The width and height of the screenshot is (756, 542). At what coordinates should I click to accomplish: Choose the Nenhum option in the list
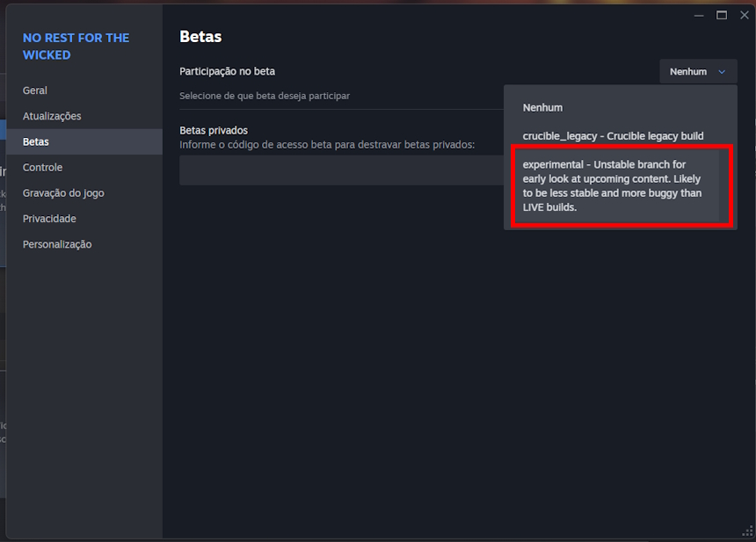tap(542, 107)
